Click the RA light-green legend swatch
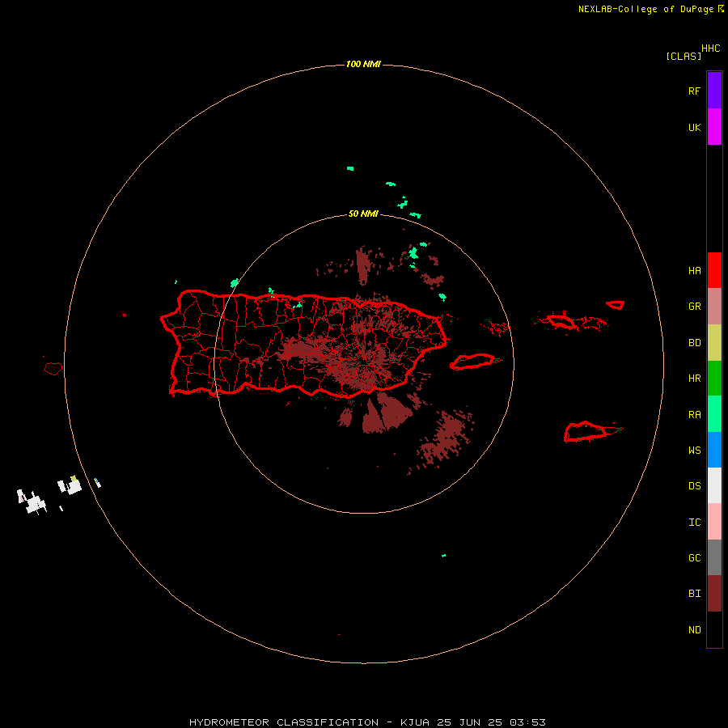 coord(714,414)
